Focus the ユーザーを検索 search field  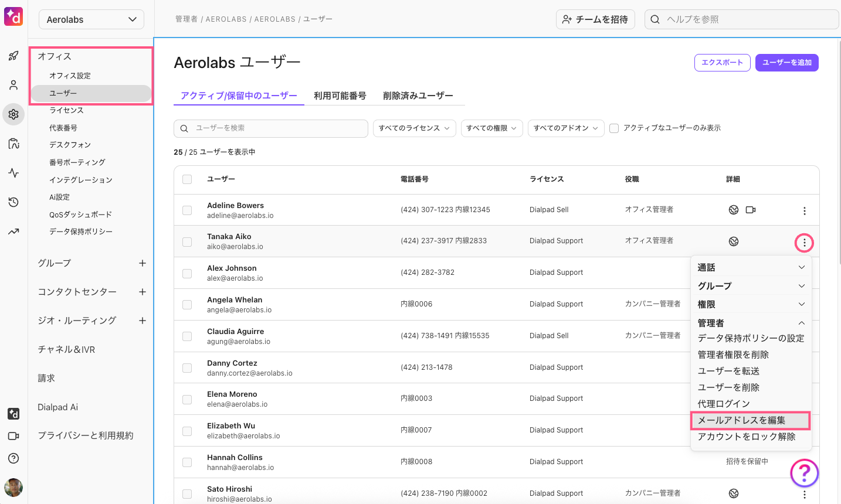tap(271, 128)
